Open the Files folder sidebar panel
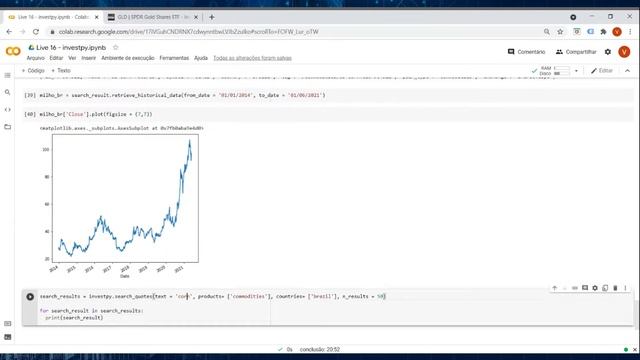The image size is (640, 360). pos(7,127)
